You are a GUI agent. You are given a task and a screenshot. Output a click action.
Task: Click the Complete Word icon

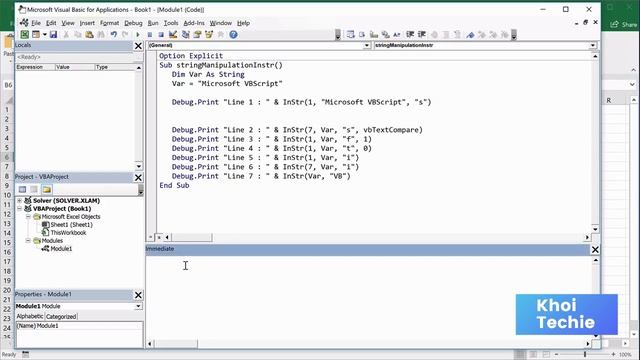click(x=397, y=35)
